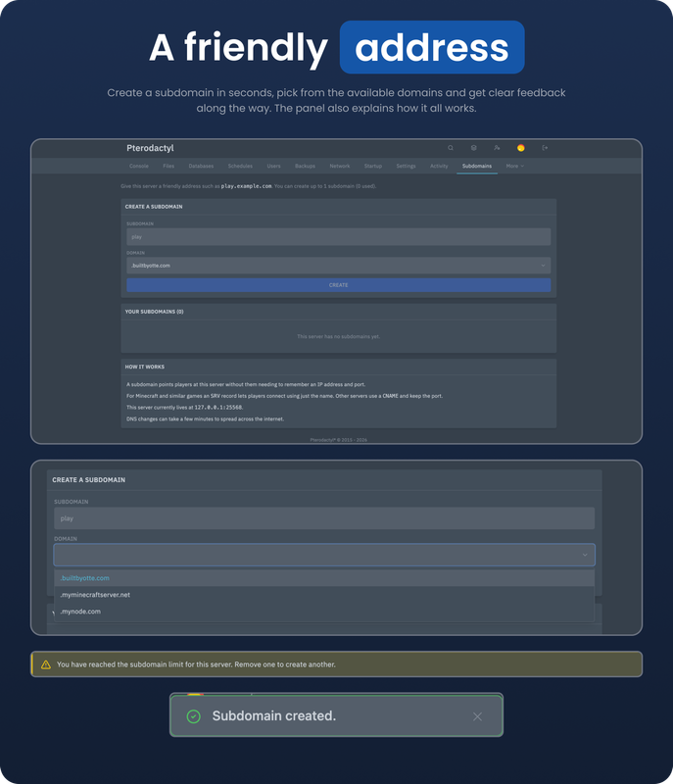Click the chevron of the open Domain select
This screenshot has width=673, height=784.
(585, 555)
